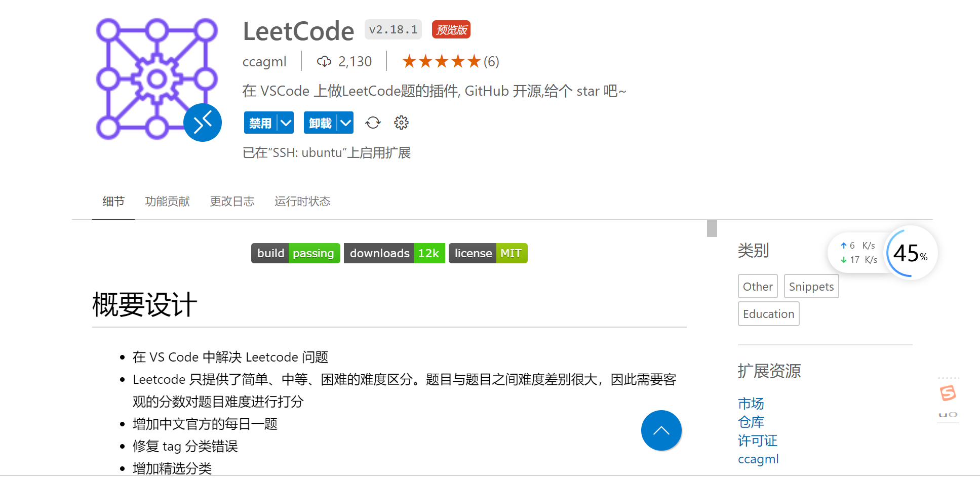
Task: Click the remote SSH badge on logo
Action: pos(203,123)
